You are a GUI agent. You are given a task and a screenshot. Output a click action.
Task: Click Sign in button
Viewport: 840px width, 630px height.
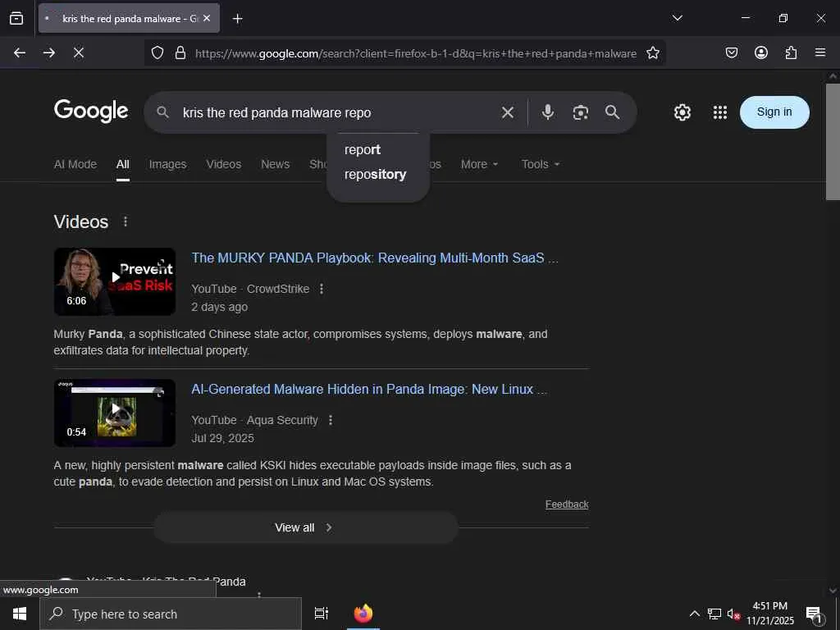point(774,112)
